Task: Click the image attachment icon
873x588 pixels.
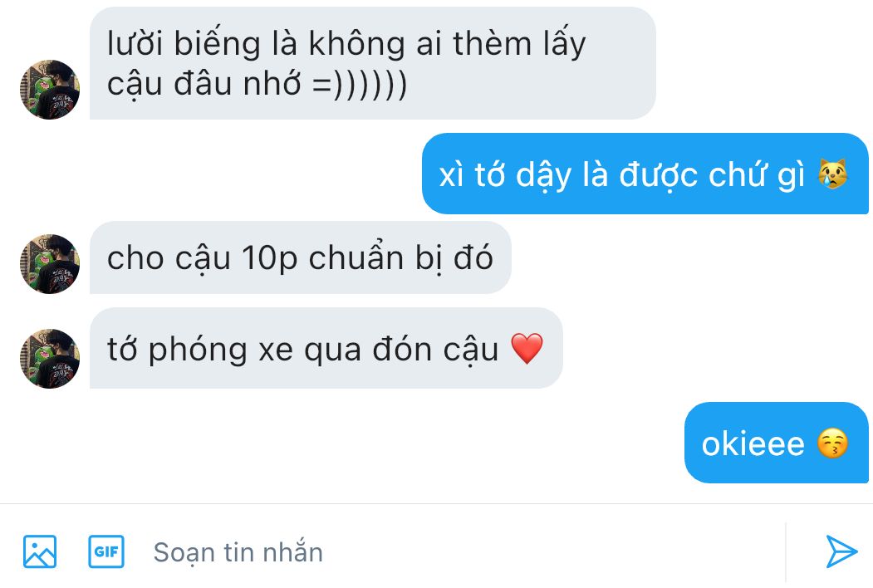Action: click(40, 551)
